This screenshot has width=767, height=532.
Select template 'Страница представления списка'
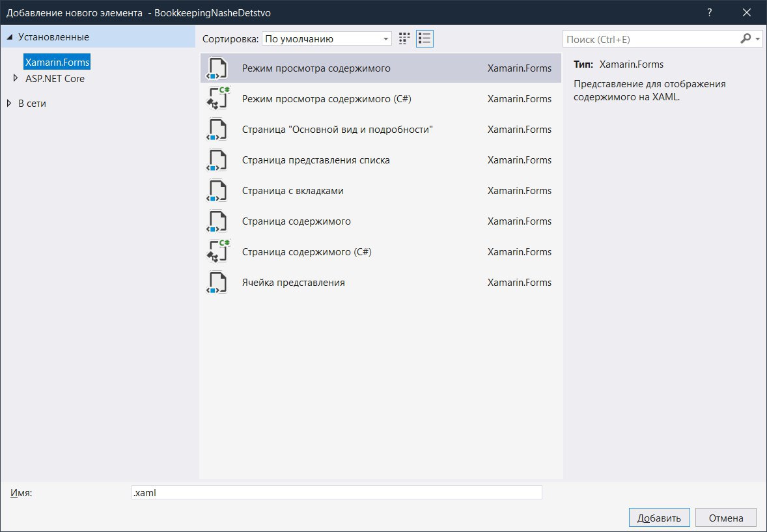[x=380, y=160]
